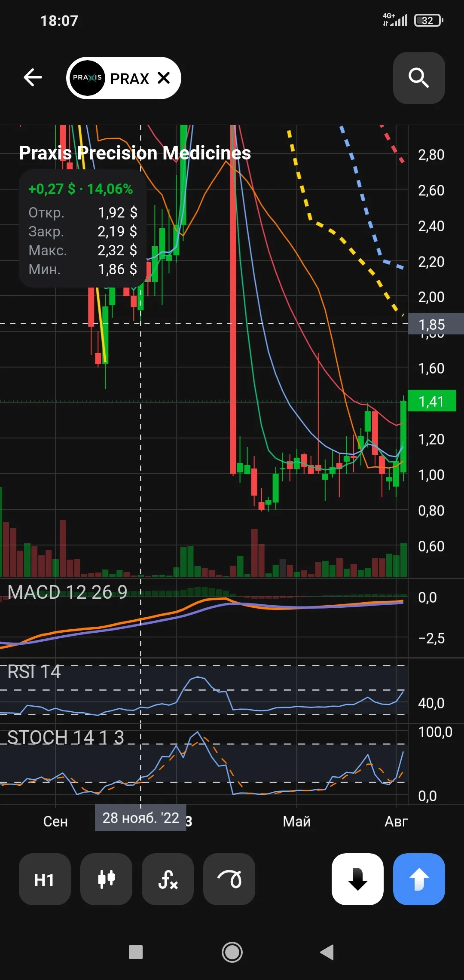Open the candlestick chart type selector
The height and width of the screenshot is (980, 464).
coord(106,879)
